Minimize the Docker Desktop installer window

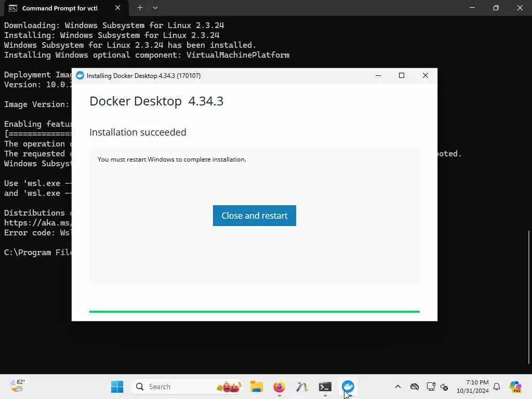point(378,75)
